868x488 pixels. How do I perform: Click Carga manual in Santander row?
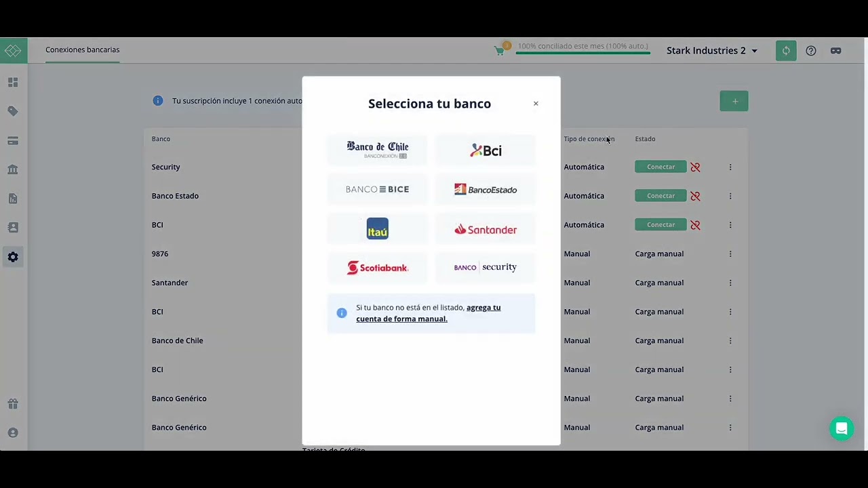[659, 283]
